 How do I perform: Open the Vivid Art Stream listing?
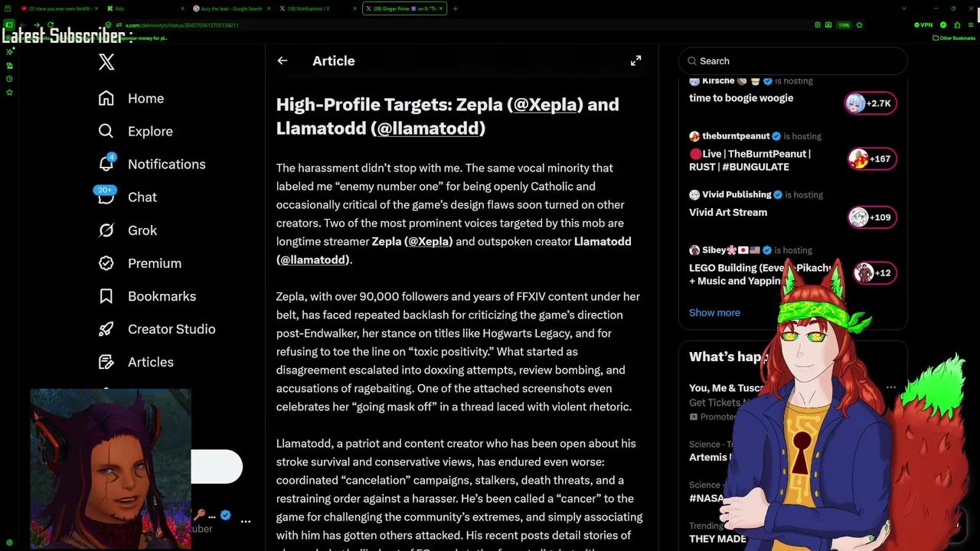[x=728, y=212]
